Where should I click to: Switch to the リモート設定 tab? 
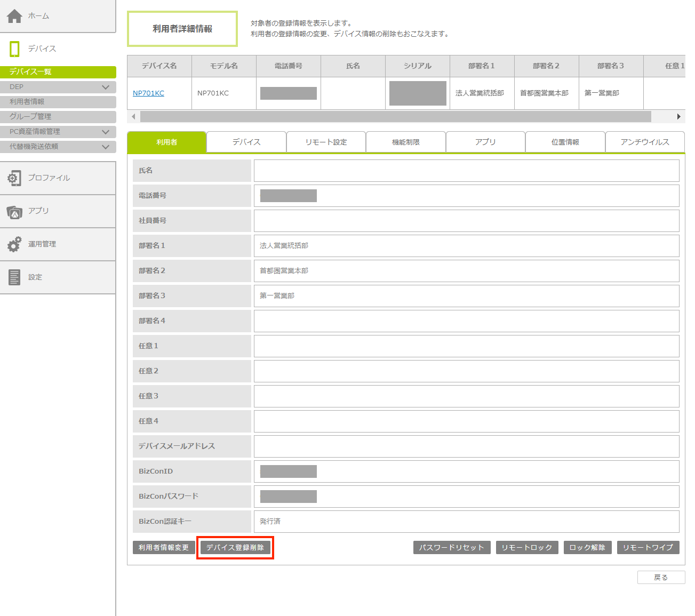326,142
